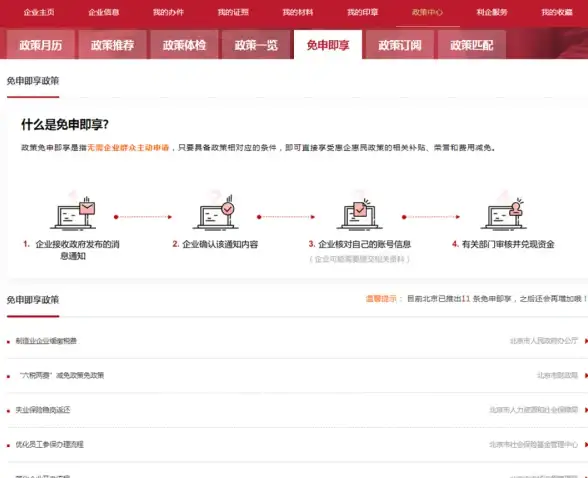Switch to the 政策月历 tab
This screenshot has width=588, height=478.
[40, 45]
